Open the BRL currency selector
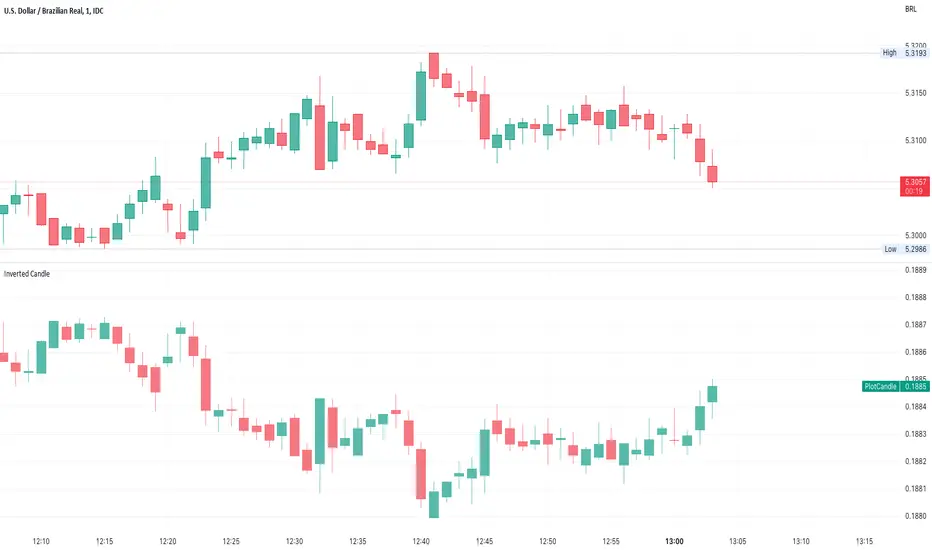The height and width of the screenshot is (550, 932). [910, 9]
